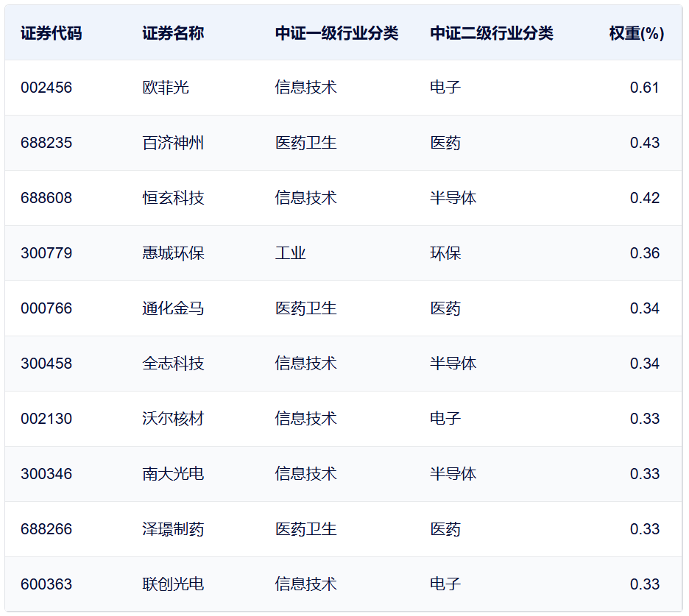Click the 工业 industry cell
This screenshot has width=689, height=616.
click(x=291, y=253)
